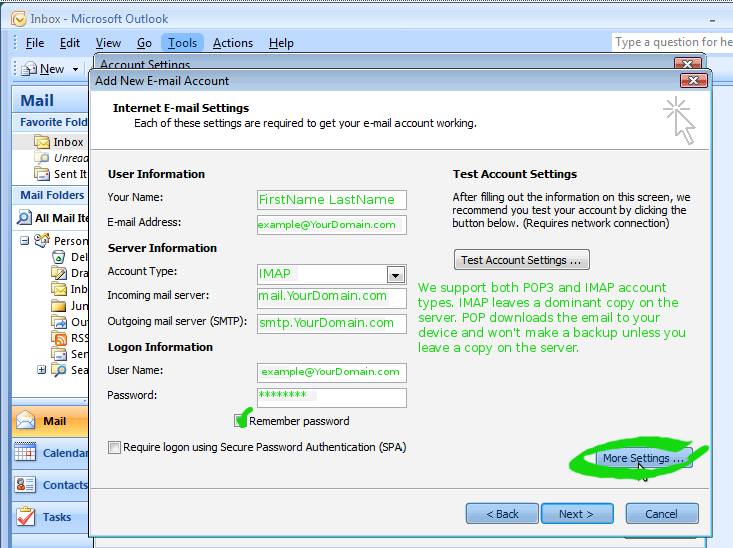Click the Mail envelope icon in navigation pane
Screen dimensions: 733x548
[x=25, y=420]
